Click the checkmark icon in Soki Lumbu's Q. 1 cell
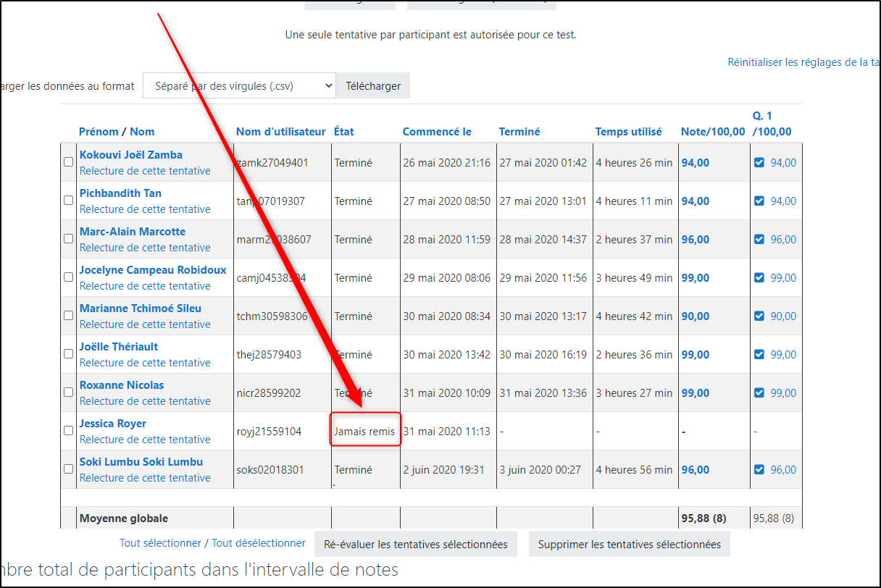 (759, 470)
